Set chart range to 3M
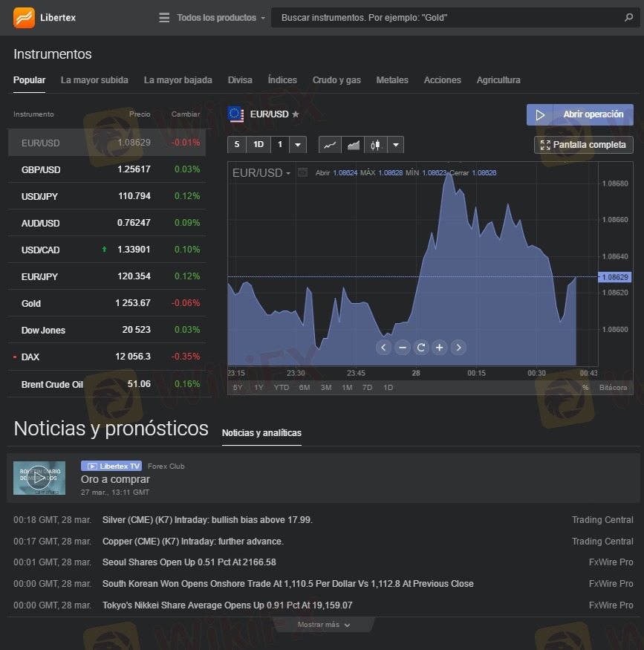The width and height of the screenshot is (644, 650). (x=326, y=388)
